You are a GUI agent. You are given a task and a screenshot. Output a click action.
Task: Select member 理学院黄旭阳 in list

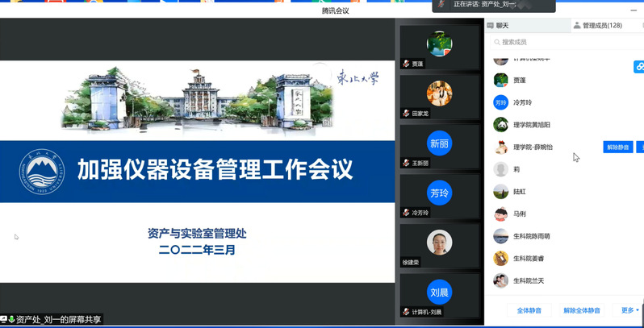pos(532,125)
